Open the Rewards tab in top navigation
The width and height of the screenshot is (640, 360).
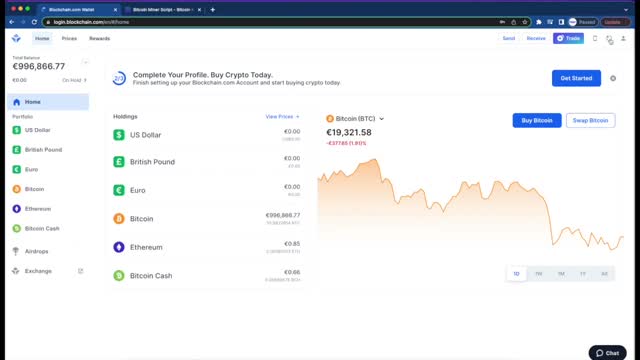[x=100, y=38]
